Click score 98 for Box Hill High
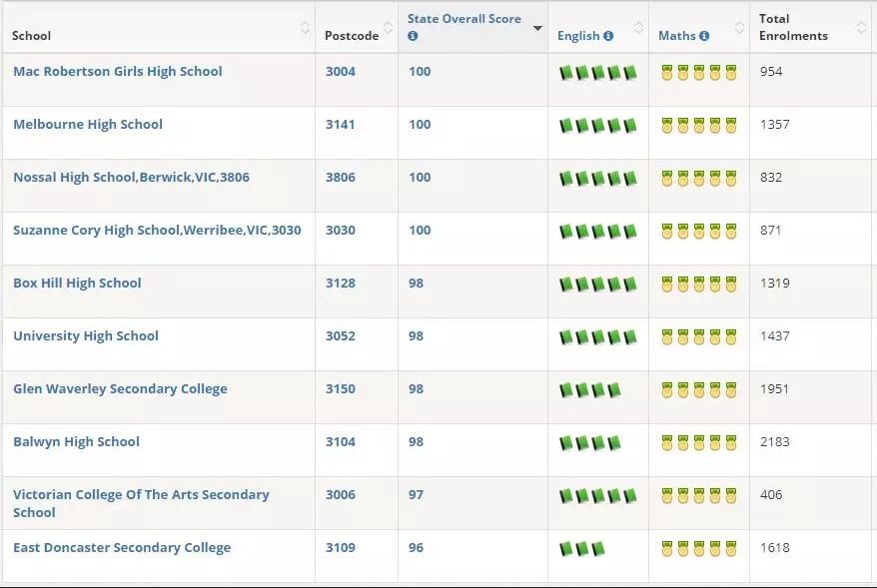This screenshot has height=588, width=877. coord(416,283)
